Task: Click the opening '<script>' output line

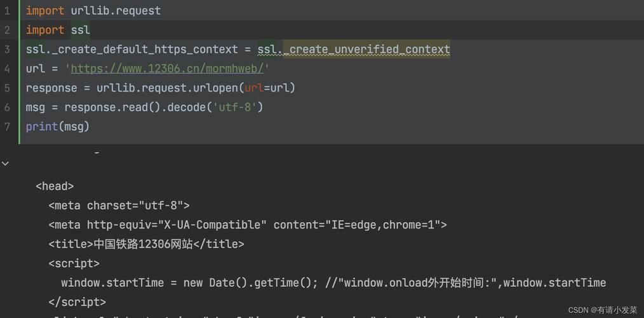Action: [74, 263]
